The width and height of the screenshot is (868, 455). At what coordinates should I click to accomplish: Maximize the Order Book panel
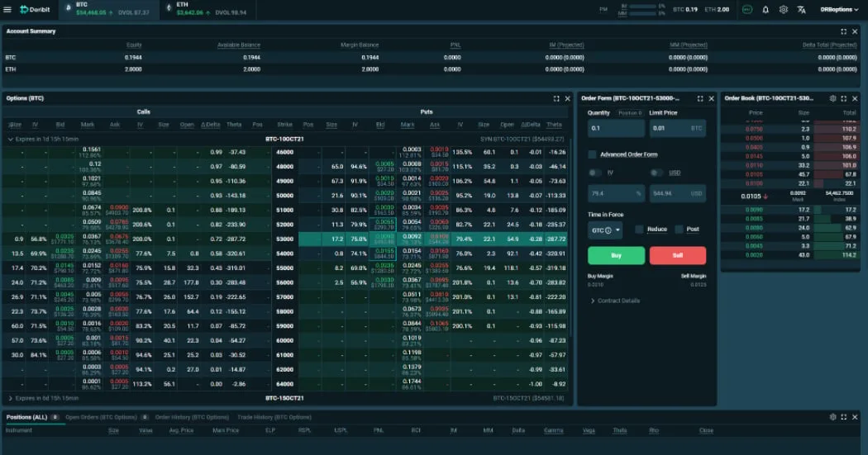(x=844, y=98)
